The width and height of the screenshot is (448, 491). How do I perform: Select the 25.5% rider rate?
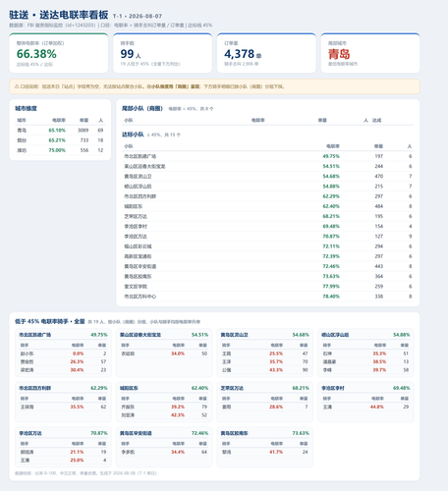click(x=276, y=354)
